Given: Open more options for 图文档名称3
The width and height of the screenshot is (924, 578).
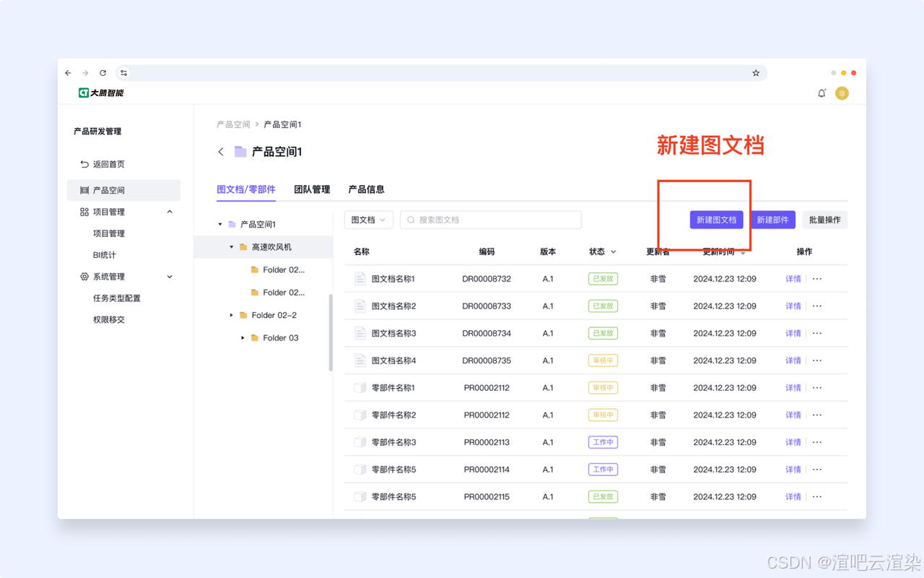Looking at the screenshot, I should tap(817, 333).
